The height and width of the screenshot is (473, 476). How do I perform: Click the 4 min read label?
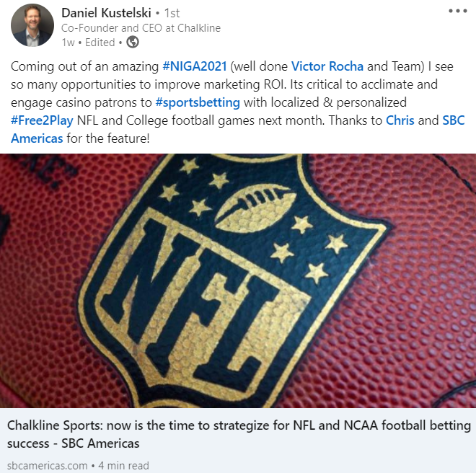click(x=123, y=465)
